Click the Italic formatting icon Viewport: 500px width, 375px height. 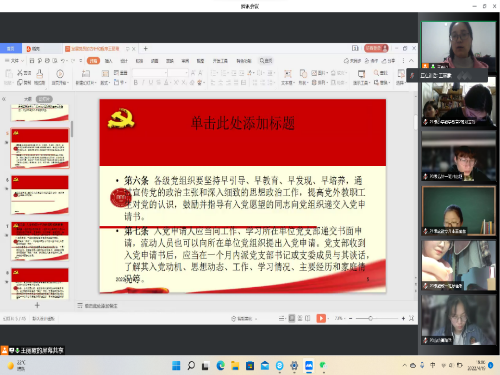point(143,82)
